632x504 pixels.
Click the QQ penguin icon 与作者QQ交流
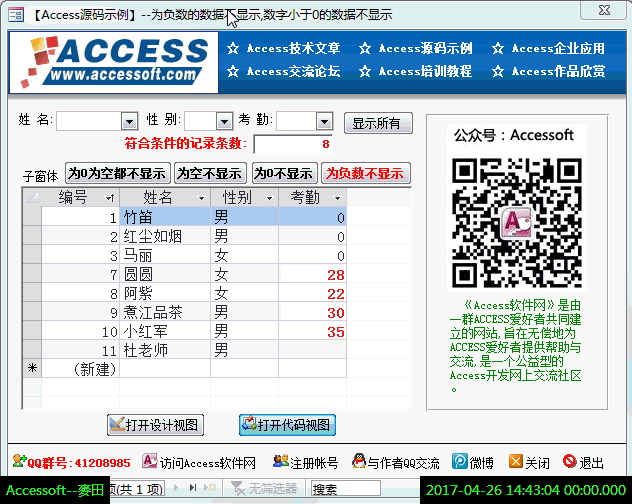(x=359, y=461)
